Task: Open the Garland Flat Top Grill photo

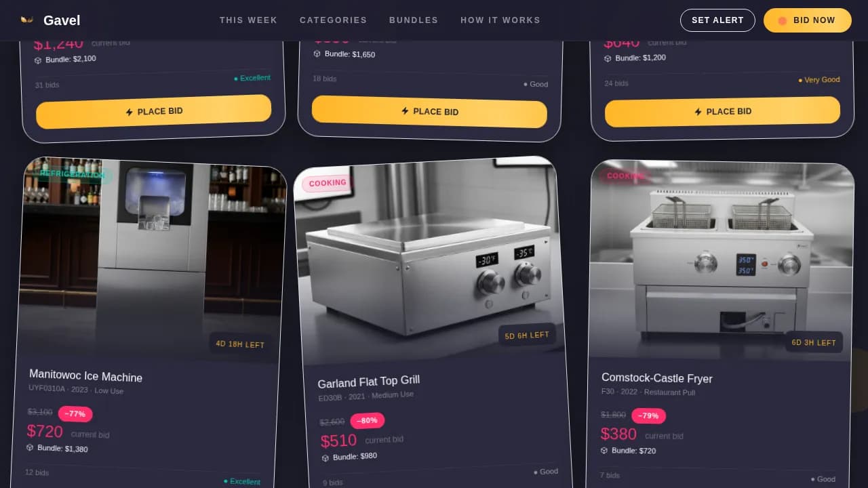Action: 429,261
